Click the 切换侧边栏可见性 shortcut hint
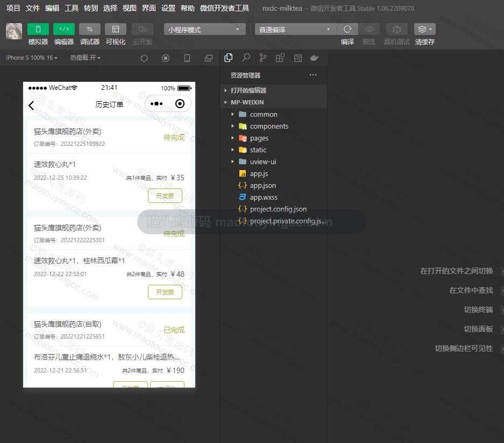The width and height of the screenshot is (504, 443). (x=464, y=348)
